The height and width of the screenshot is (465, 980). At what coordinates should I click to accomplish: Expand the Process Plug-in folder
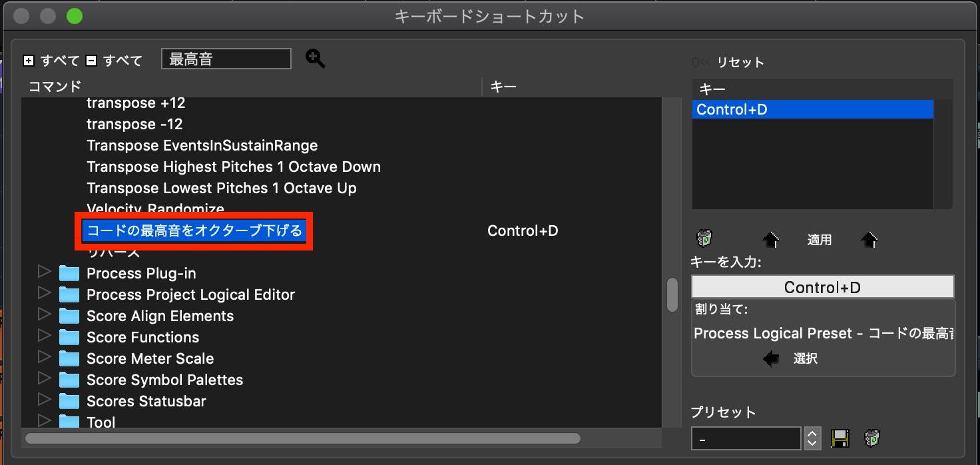(44, 272)
